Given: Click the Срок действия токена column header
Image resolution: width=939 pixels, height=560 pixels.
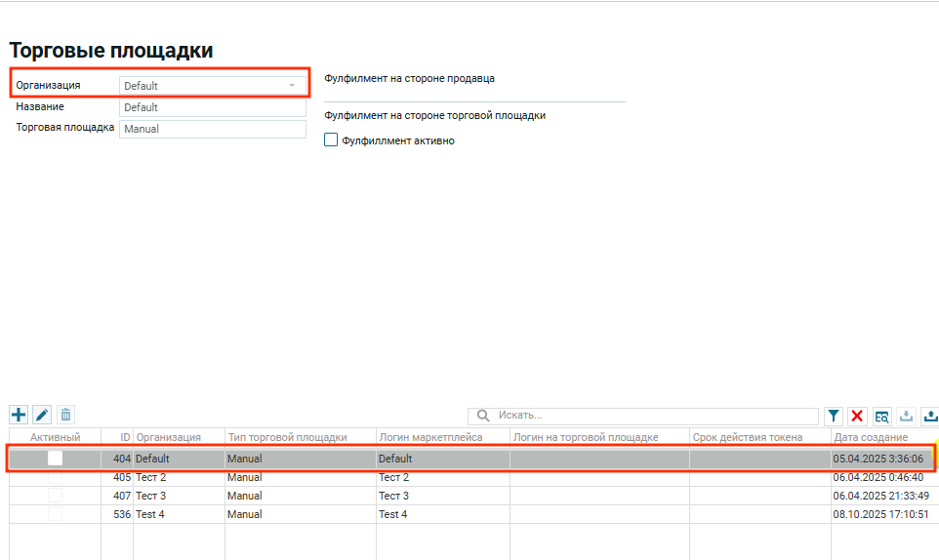Looking at the screenshot, I should tap(748, 437).
